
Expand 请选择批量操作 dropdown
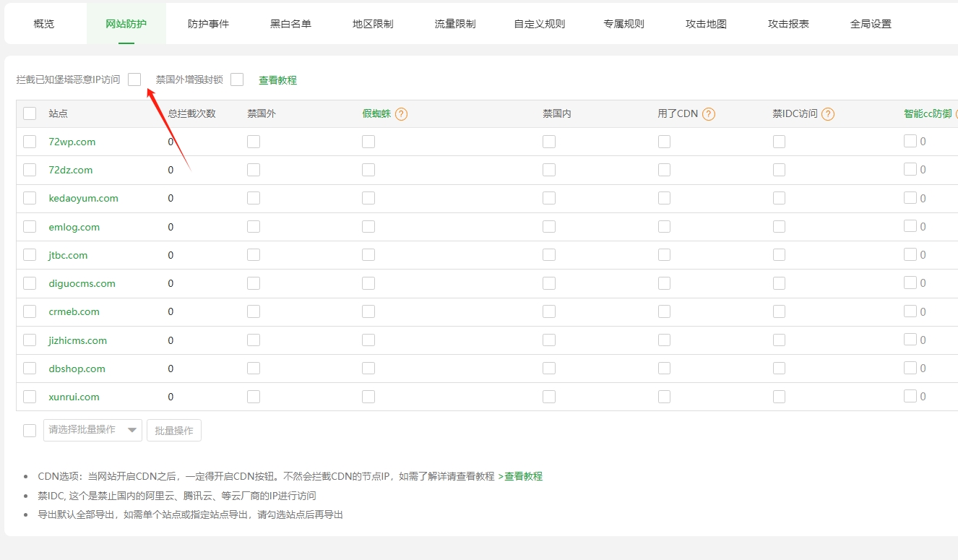tap(92, 430)
